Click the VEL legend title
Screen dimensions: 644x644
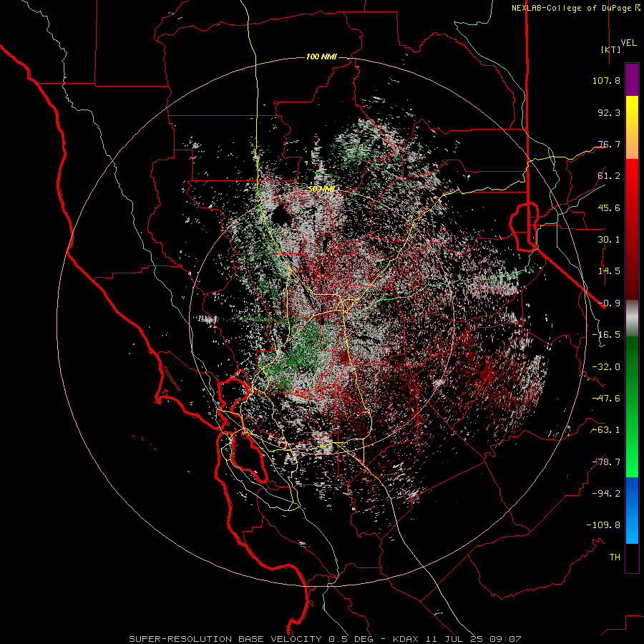[x=629, y=43]
